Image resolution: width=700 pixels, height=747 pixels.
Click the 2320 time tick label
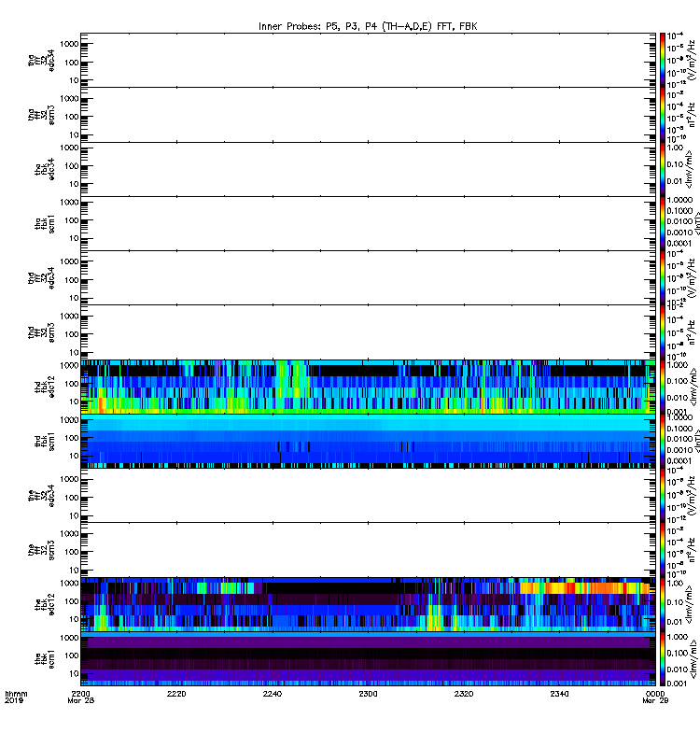pyautogui.click(x=464, y=694)
